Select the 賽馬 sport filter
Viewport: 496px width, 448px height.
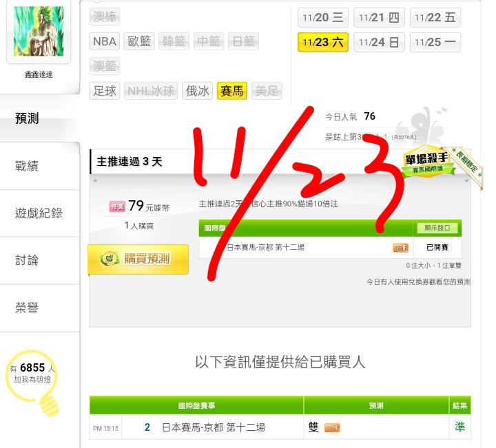pyautogui.click(x=232, y=91)
